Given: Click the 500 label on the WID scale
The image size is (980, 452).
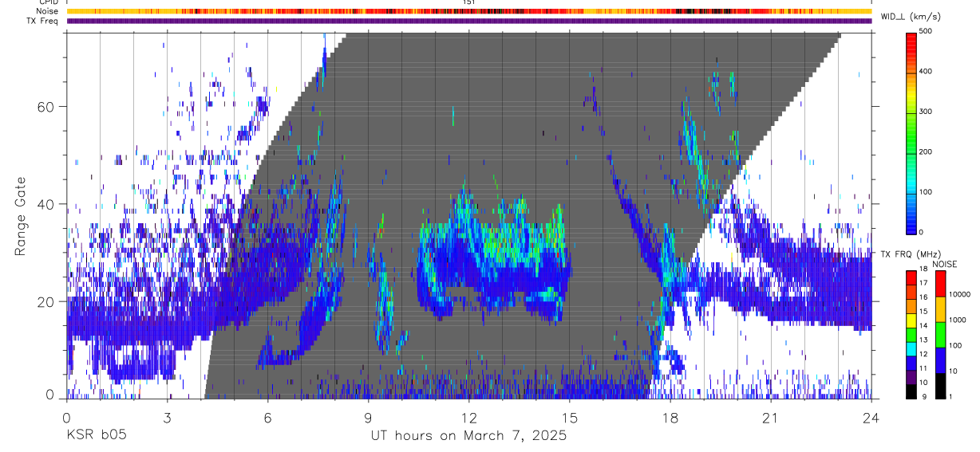Looking at the screenshot, I should coord(927,32).
